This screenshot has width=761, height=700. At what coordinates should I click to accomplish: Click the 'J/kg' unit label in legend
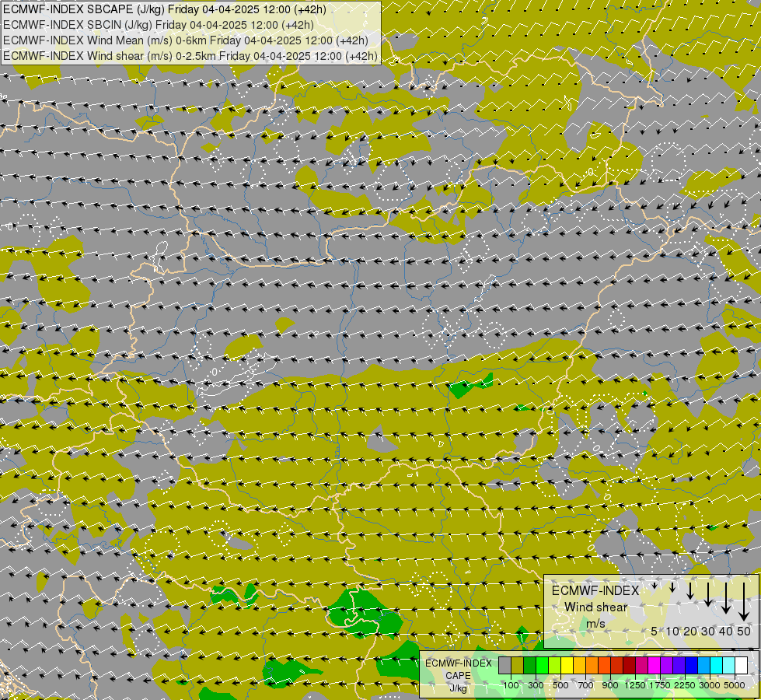click(x=458, y=689)
